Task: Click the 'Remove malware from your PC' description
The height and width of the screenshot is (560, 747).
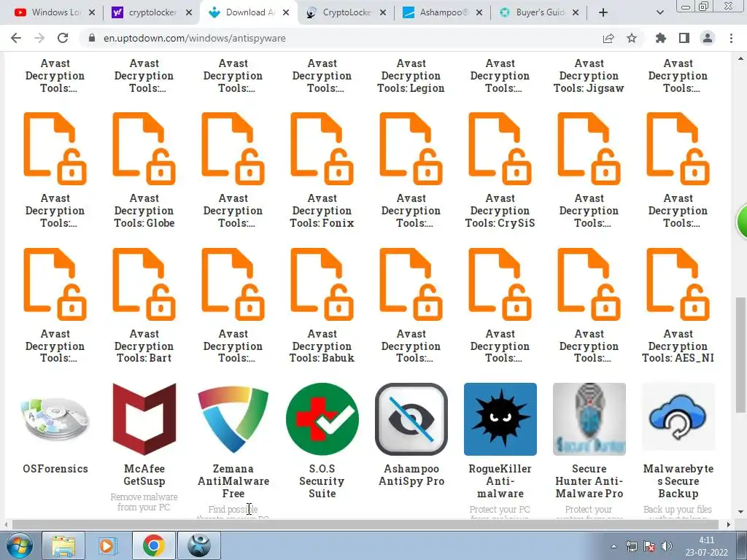Action: coord(144,502)
